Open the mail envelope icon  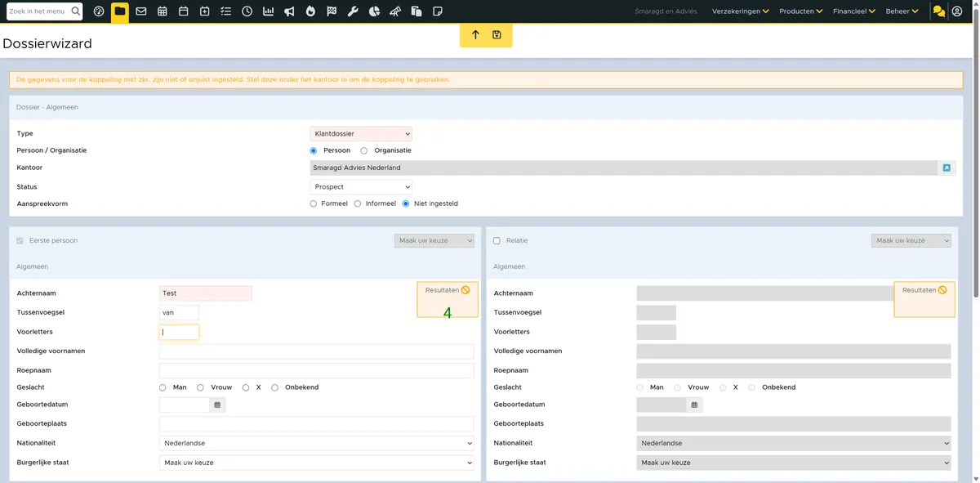(x=141, y=11)
